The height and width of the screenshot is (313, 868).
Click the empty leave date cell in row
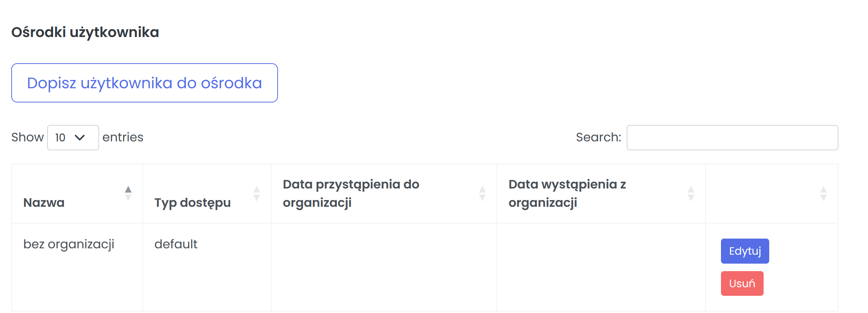pos(601,267)
